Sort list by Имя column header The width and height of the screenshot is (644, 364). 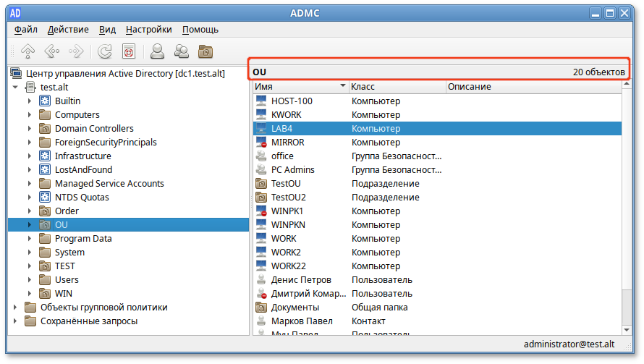click(x=297, y=87)
